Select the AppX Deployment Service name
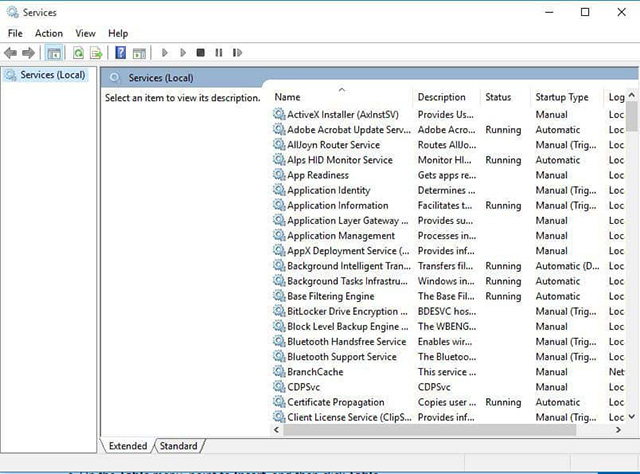The height and width of the screenshot is (474, 640). tap(348, 251)
